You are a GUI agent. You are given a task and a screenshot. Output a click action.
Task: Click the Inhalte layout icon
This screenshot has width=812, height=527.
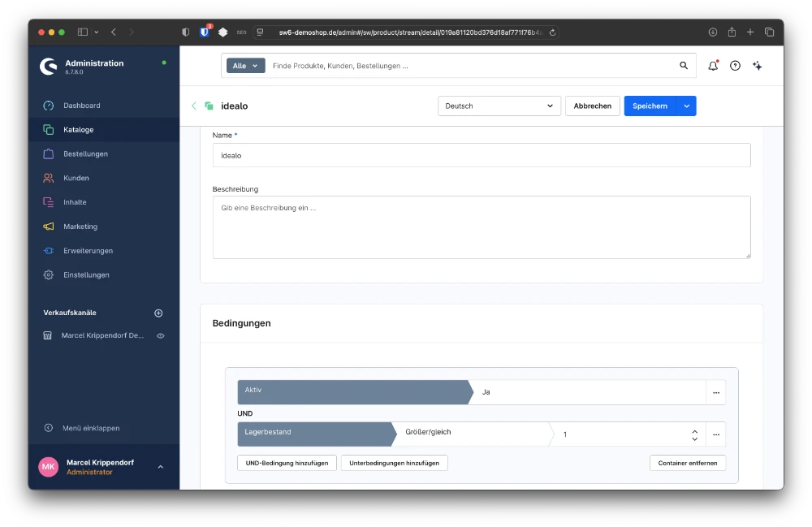click(x=48, y=202)
